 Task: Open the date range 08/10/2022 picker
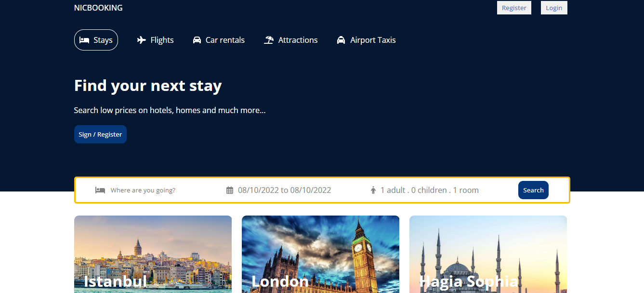(285, 190)
